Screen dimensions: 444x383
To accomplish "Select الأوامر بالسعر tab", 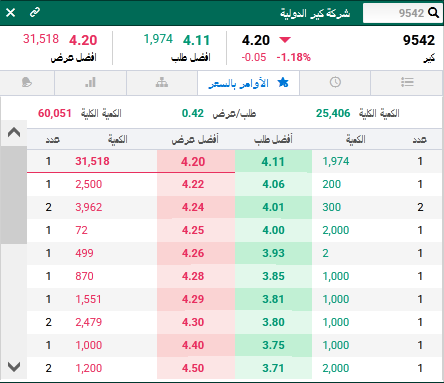I will point(248,83).
